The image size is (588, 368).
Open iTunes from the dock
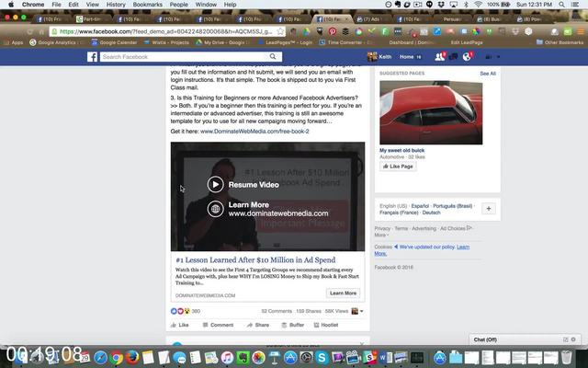tap(227, 357)
